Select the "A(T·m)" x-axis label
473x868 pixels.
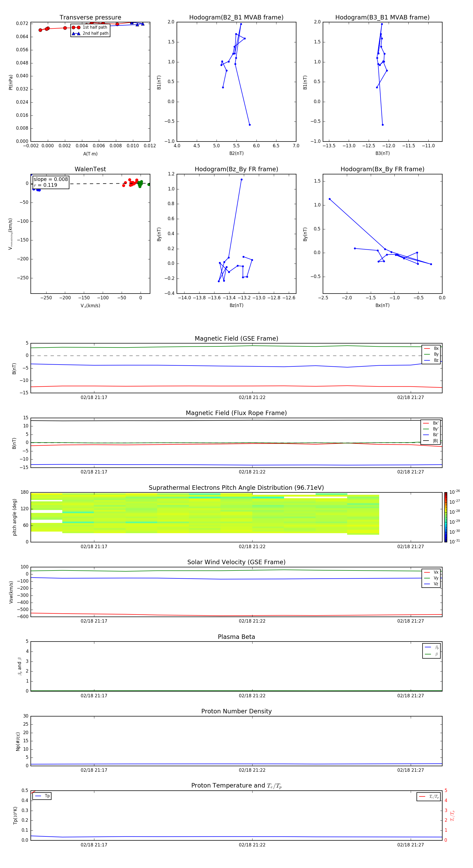90,154
